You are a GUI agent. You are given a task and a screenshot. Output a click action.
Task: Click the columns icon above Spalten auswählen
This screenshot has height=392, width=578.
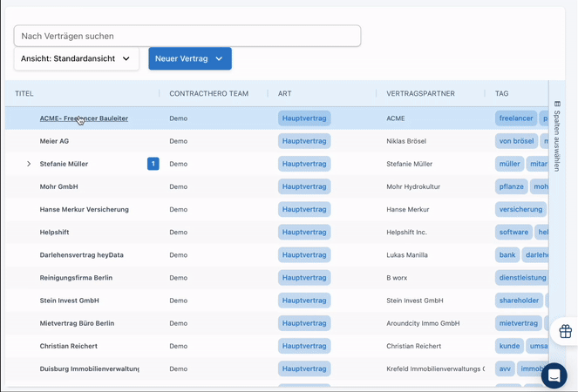click(558, 104)
